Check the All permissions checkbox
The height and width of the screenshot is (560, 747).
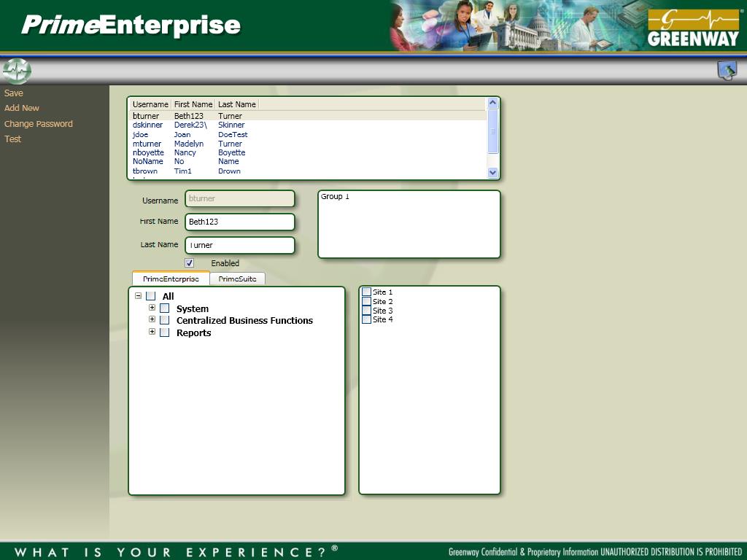[150, 296]
